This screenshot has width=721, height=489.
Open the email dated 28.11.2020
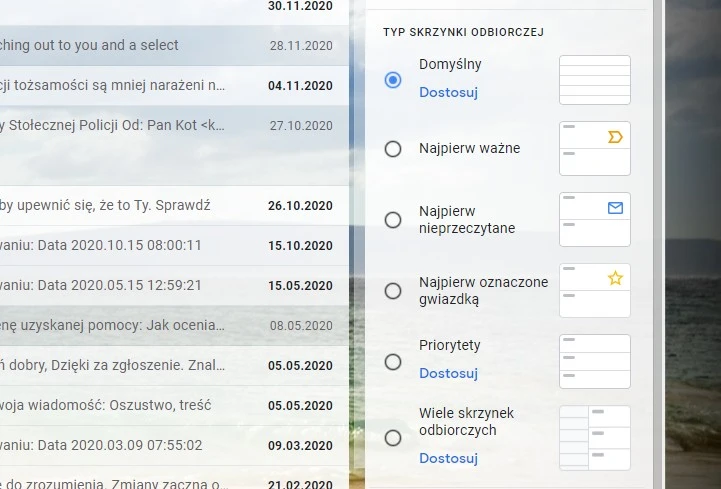pos(170,45)
